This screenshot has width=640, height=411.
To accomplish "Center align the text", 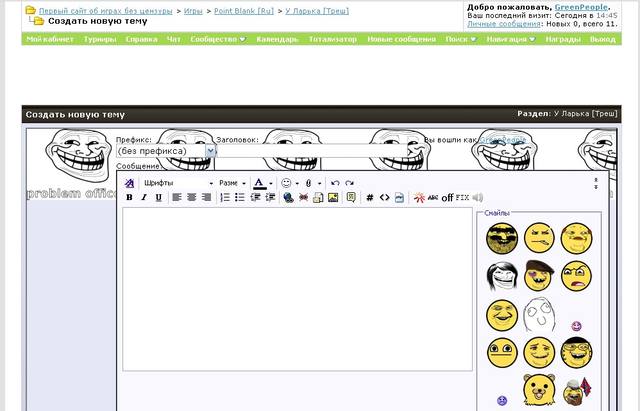I will coord(191,198).
